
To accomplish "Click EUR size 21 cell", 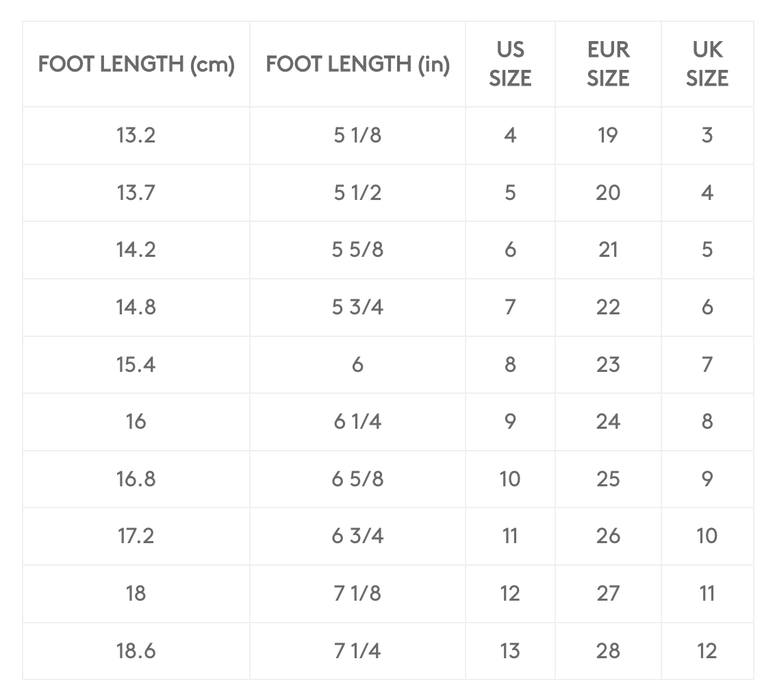I will tap(608, 250).
